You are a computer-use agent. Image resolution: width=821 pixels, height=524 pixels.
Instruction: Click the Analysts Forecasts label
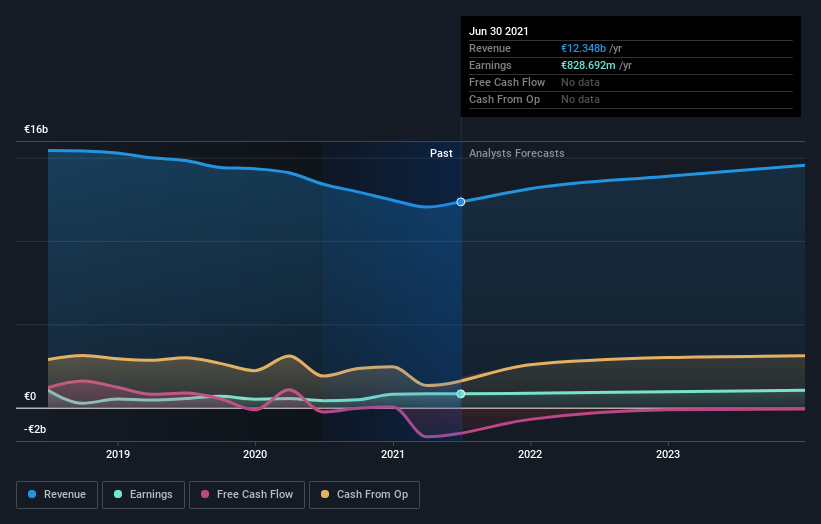pyautogui.click(x=517, y=153)
